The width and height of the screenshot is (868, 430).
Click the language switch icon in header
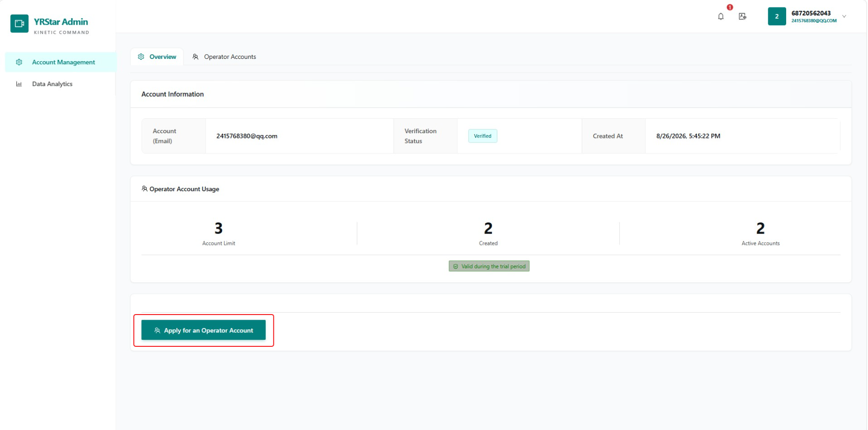coord(742,17)
